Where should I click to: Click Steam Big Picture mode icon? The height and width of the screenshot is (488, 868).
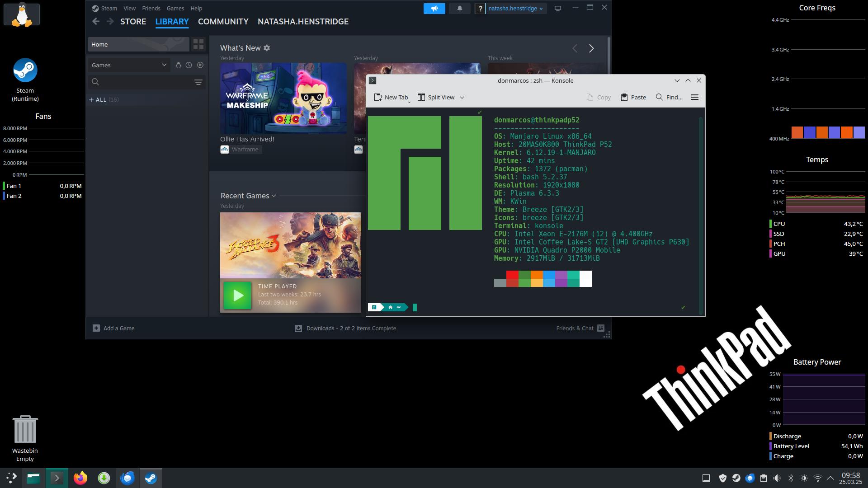click(558, 9)
